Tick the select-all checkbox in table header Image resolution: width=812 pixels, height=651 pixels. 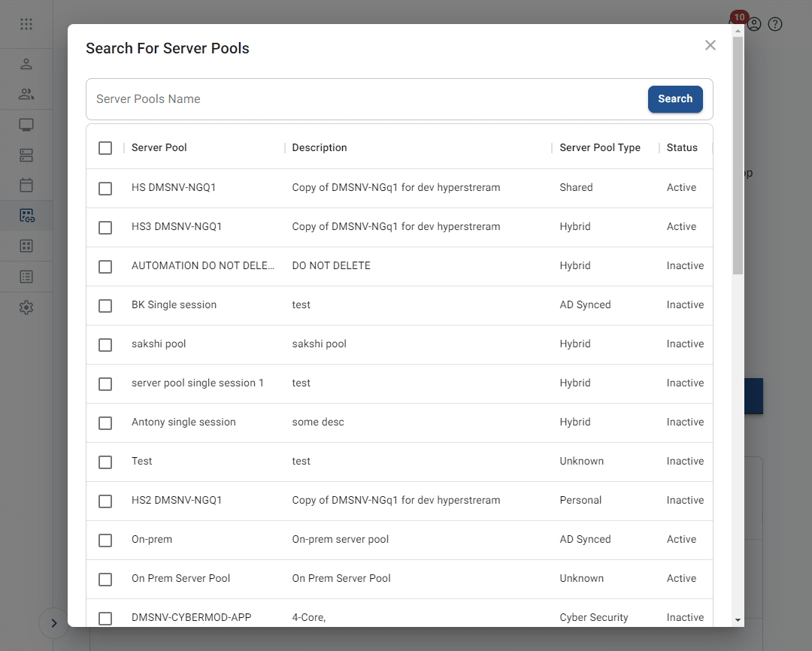tap(105, 148)
